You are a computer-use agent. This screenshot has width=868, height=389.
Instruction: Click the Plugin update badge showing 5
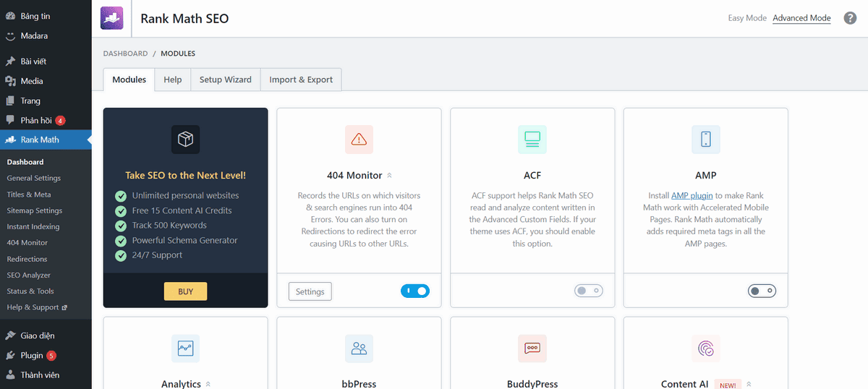point(51,356)
